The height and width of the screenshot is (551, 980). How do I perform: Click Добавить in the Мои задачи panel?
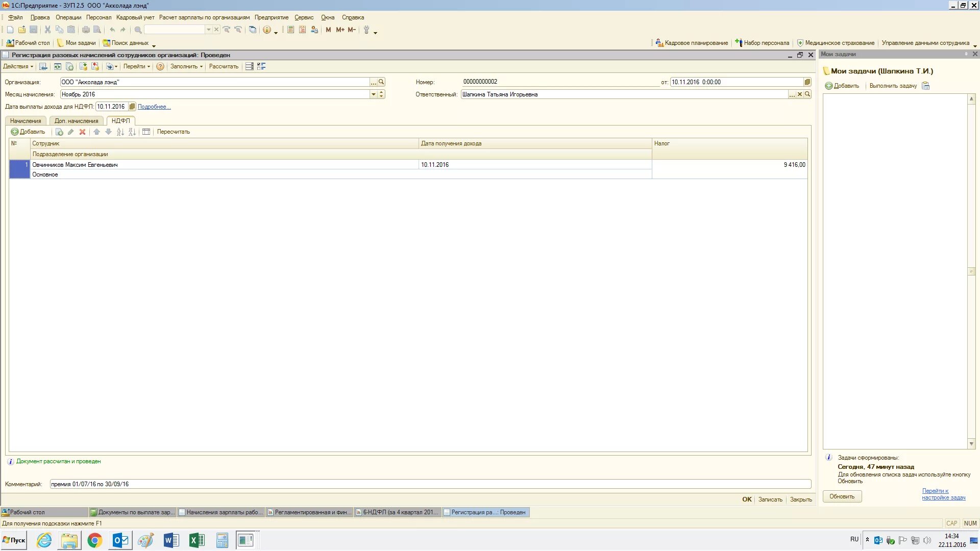click(x=843, y=86)
